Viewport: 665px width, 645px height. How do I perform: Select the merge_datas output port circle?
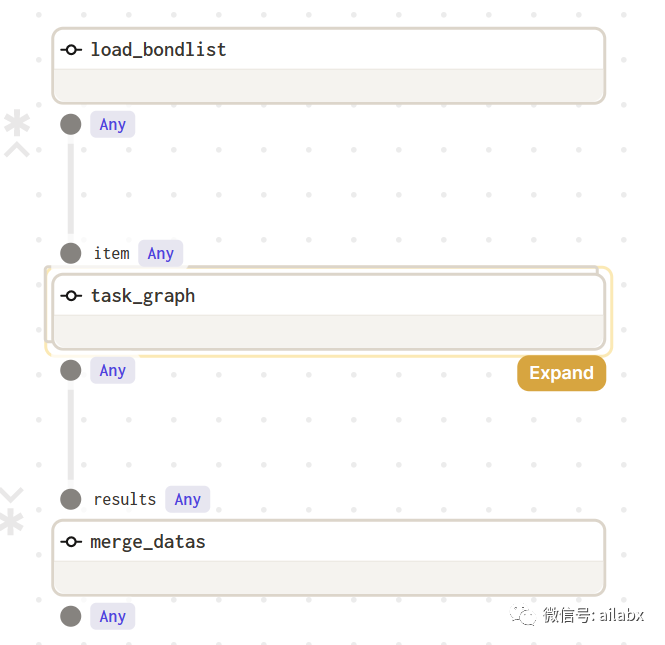(x=71, y=617)
